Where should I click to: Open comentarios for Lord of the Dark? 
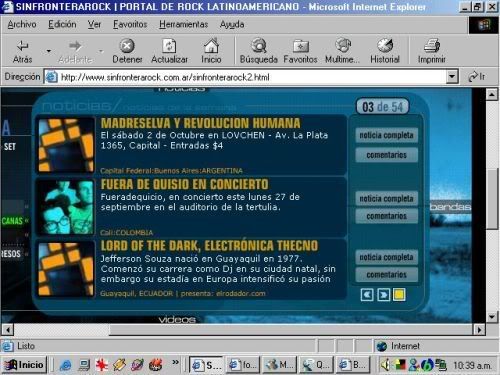[386, 275]
